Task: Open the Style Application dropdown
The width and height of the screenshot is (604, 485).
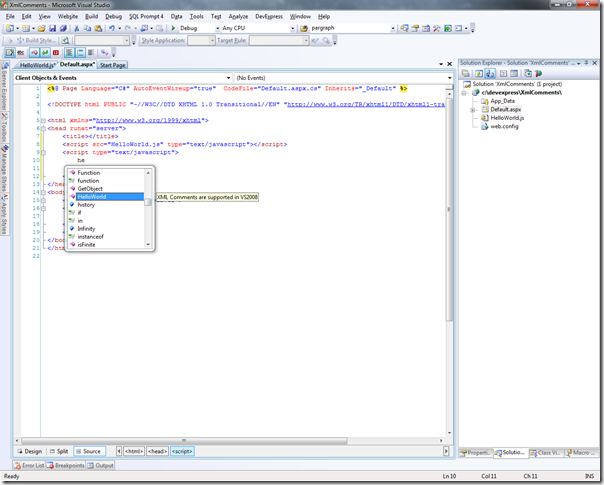Action: pyautogui.click(x=212, y=40)
